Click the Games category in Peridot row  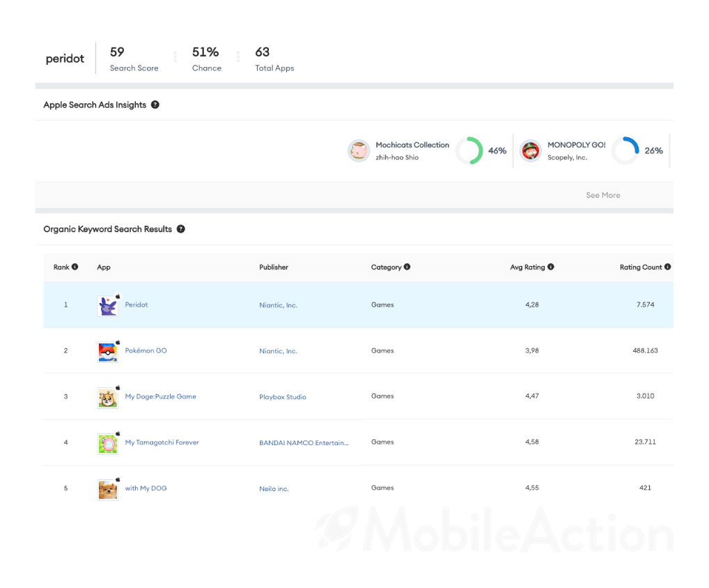[x=382, y=304]
